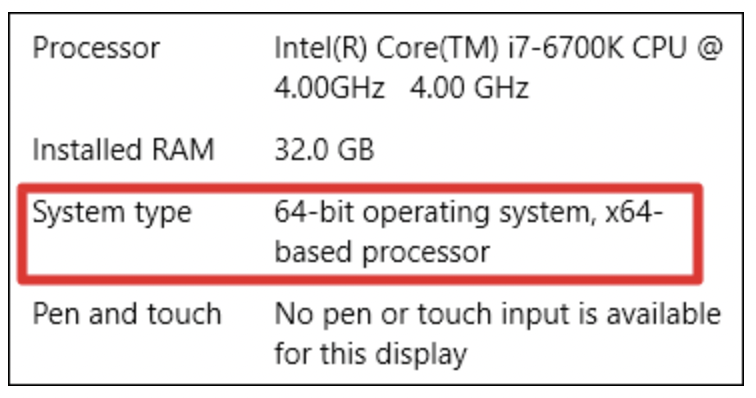Image resolution: width=756 pixels, height=398 pixels.
Task: Click the System type label
Action: (112, 214)
